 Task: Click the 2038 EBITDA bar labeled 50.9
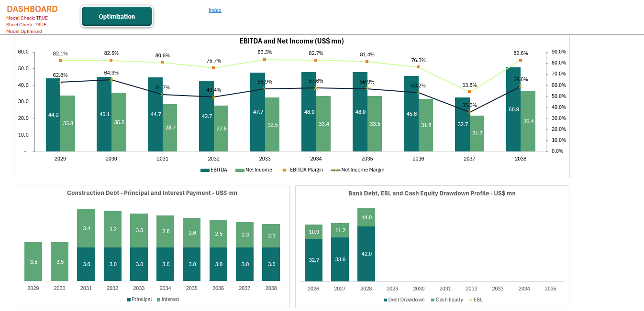coord(513,109)
